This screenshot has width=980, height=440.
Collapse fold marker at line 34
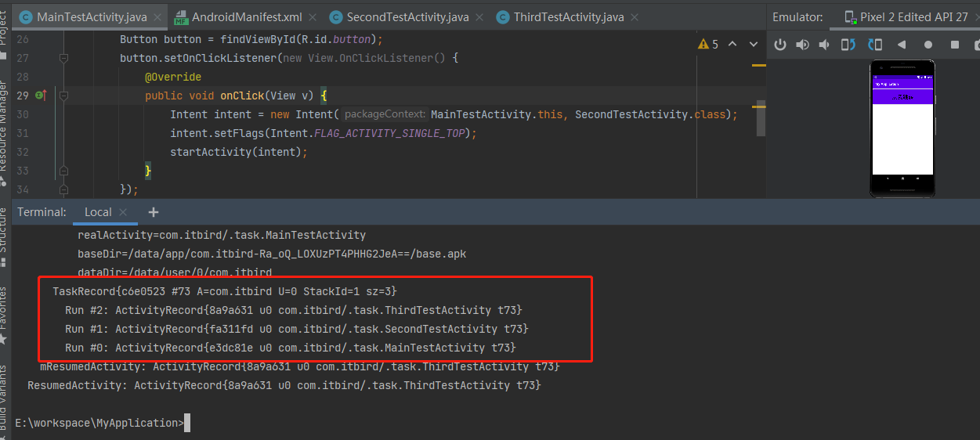coord(64,189)
